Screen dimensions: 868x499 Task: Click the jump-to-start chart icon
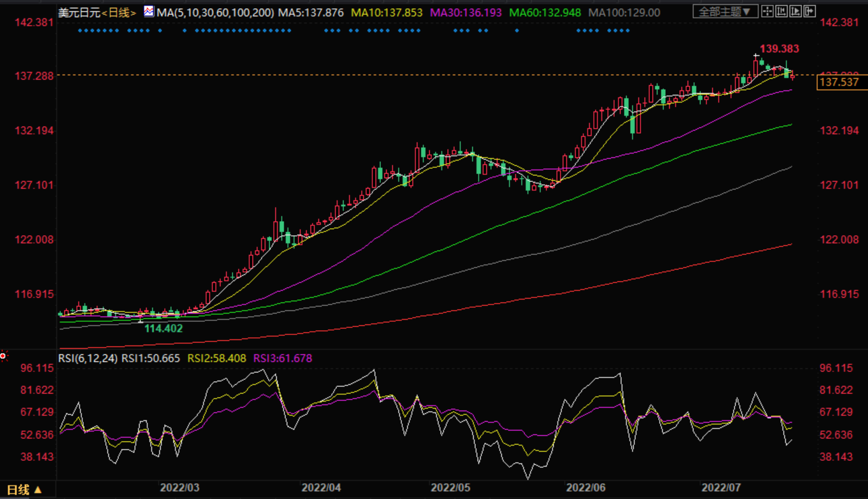(x=781, y=12)
